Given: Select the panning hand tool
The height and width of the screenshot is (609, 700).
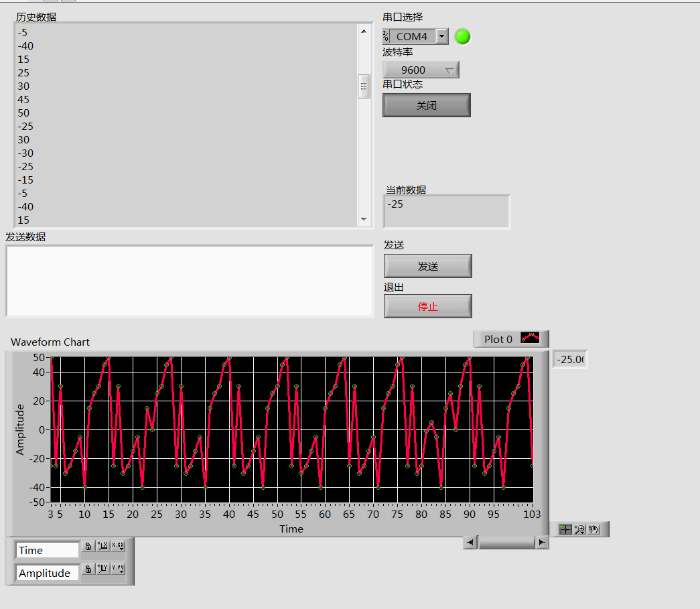Looking at the screenshot, I should tap(593, 529).
